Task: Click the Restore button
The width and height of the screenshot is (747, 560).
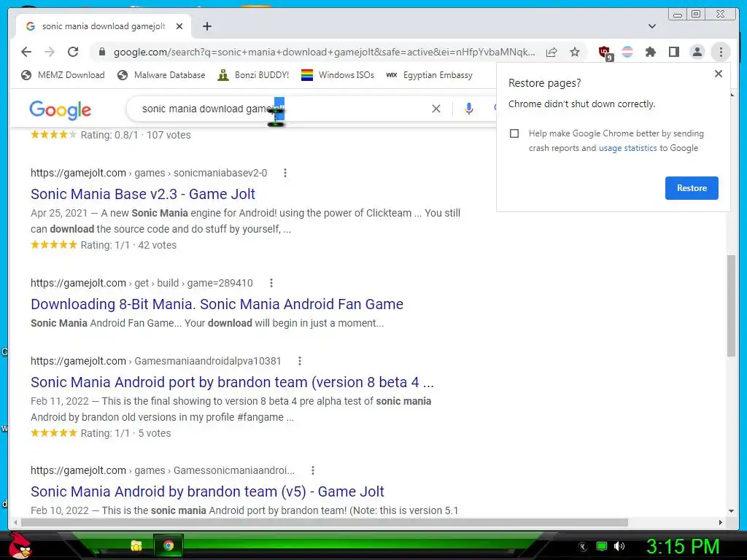Action: (692, 188)
